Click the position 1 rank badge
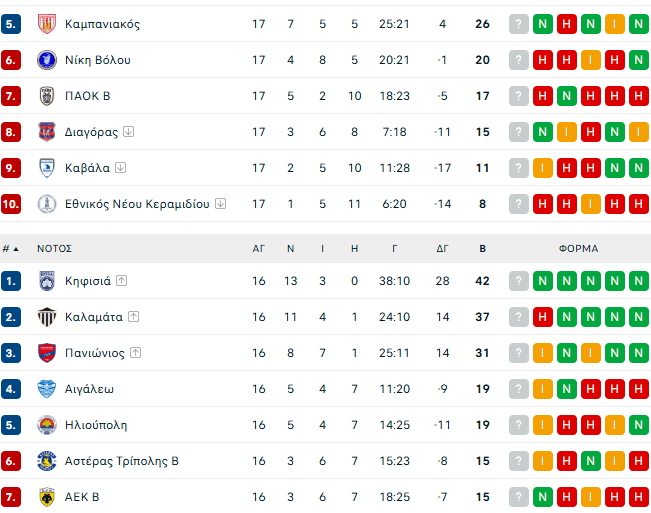 click(11, 281)
